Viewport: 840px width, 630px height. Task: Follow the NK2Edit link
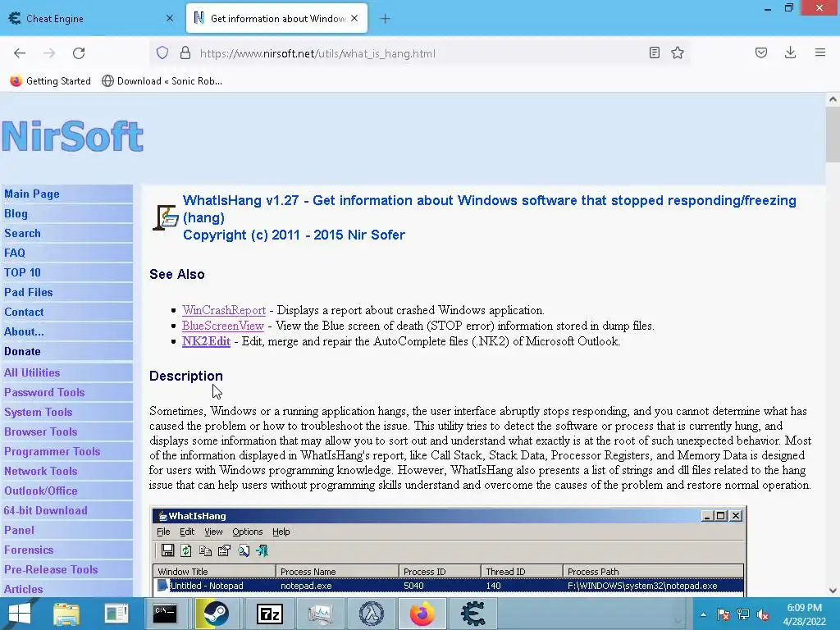pyautogui.click(x=206, y=341)
